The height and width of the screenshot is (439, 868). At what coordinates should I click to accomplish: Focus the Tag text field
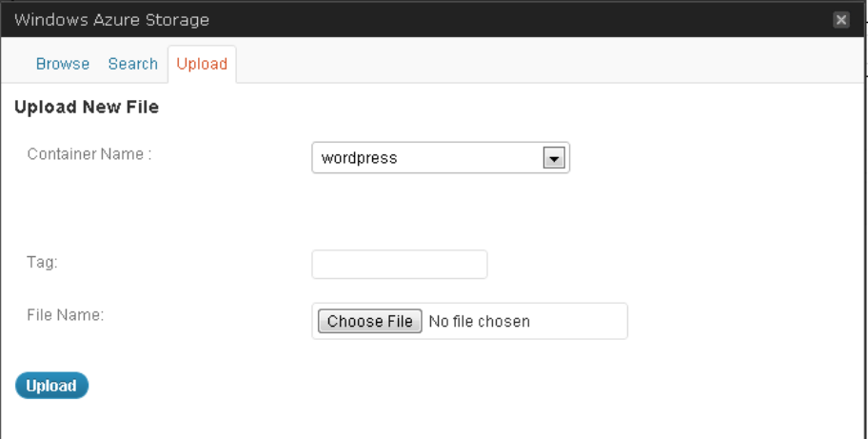pos(399,265)
